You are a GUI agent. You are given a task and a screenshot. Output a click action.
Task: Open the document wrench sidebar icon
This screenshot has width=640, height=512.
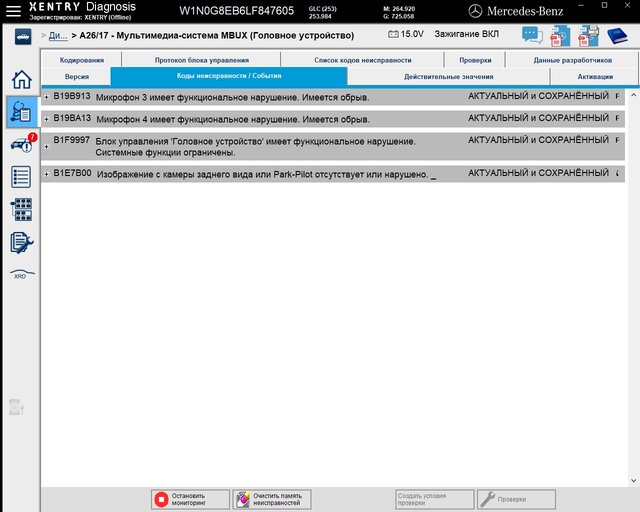pyautogui.click(x=22, y=243)
